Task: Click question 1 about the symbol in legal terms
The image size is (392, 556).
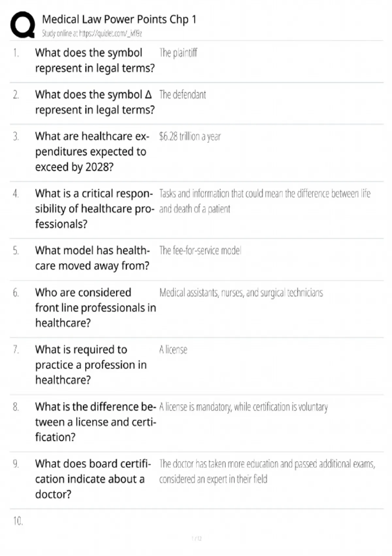Action: [95, 61]
